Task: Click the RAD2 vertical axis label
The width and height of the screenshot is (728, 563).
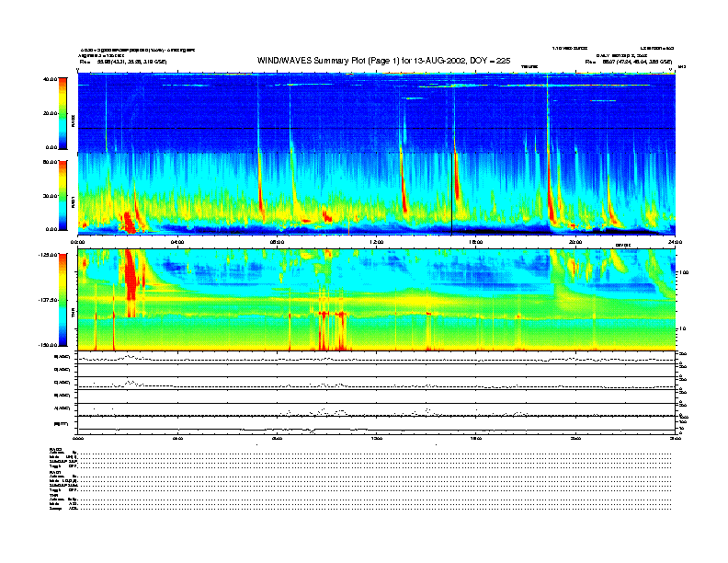Action: (x=73, y=120)
